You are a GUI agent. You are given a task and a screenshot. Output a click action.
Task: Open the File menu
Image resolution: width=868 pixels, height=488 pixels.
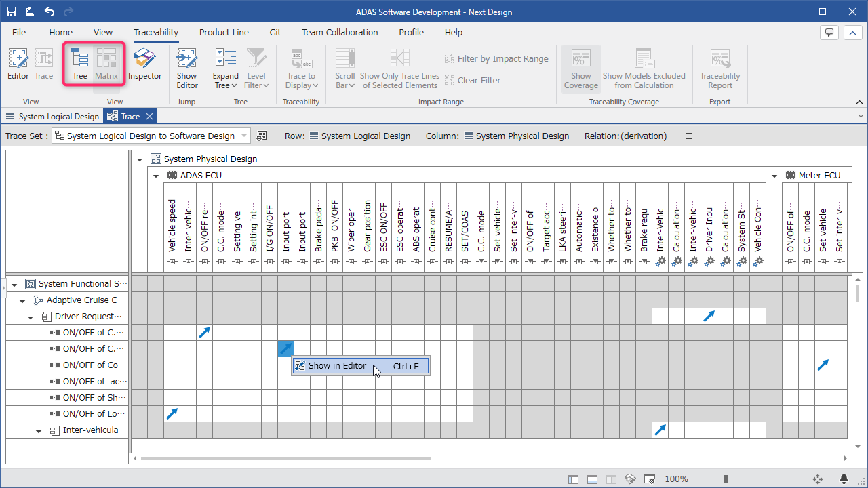(x=19, y=32)
